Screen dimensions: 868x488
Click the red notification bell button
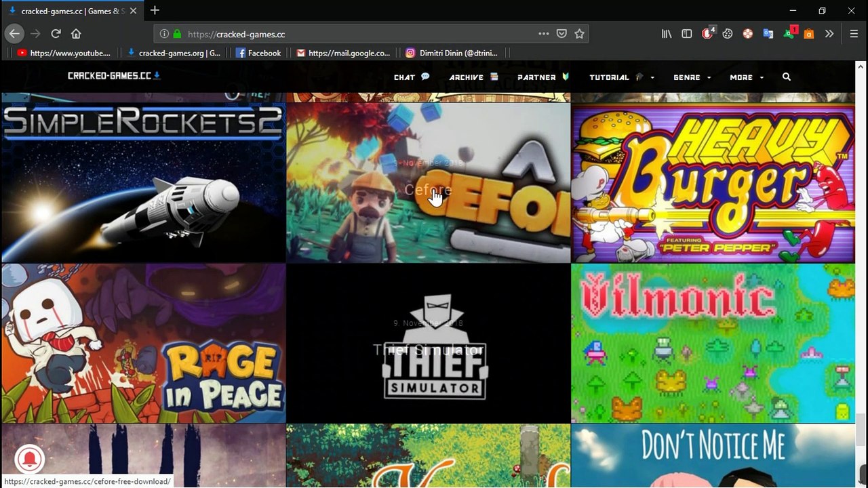29,460
